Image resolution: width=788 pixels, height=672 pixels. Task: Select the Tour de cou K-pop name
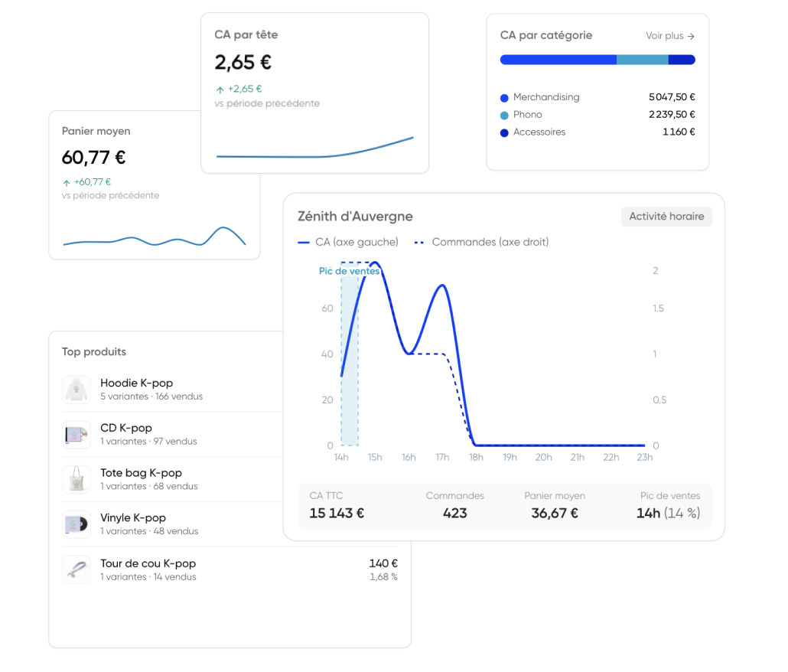148,563
